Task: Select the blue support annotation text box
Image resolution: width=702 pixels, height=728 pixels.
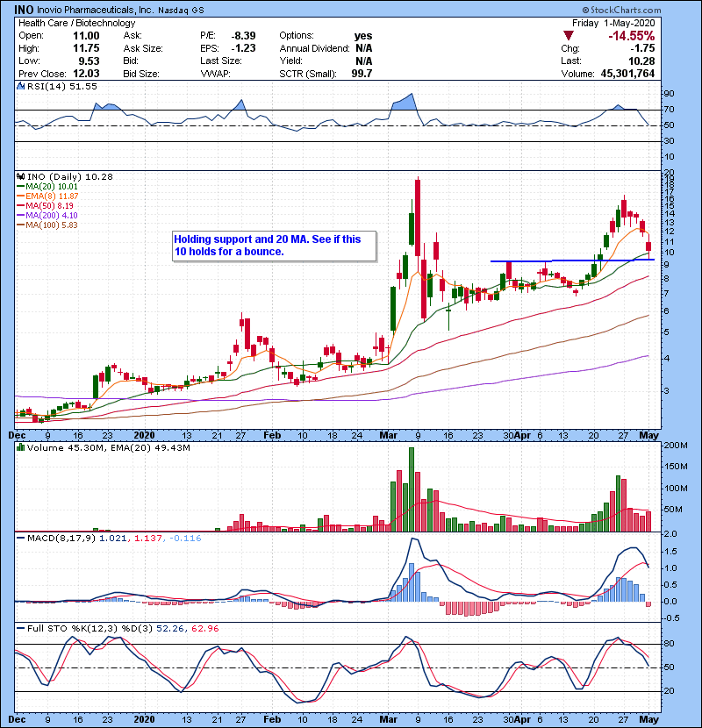Action: (x=274, y=245)
